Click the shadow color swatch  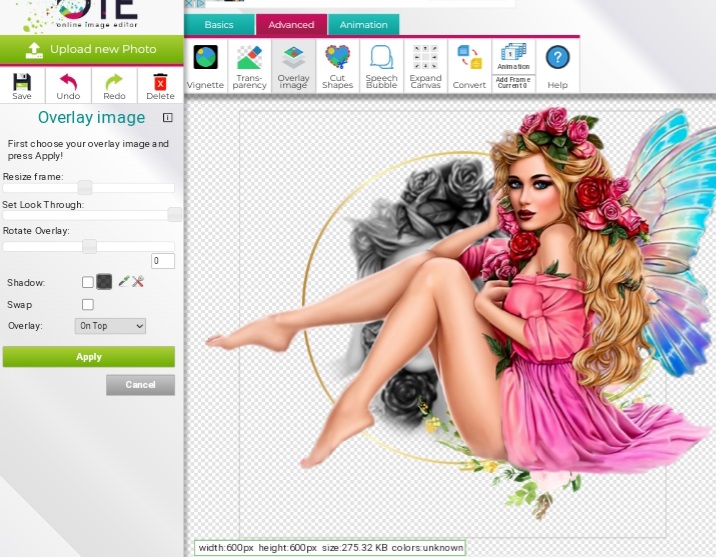(104, 283)
